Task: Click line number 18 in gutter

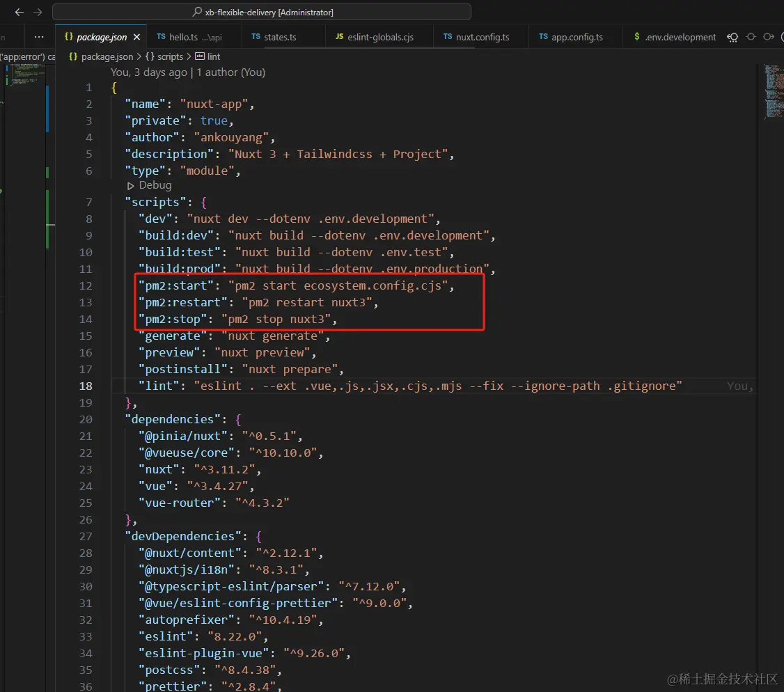Action: click(x=86, y=386)
